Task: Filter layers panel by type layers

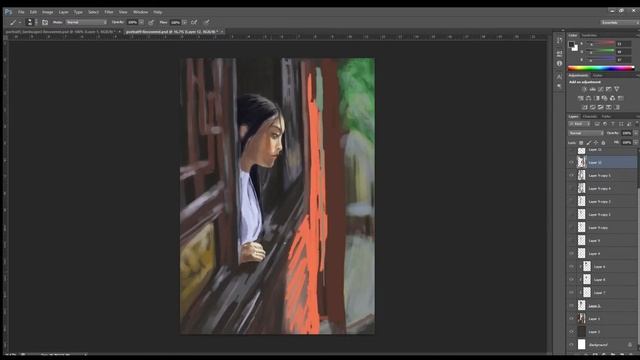Action: (613, 124)
